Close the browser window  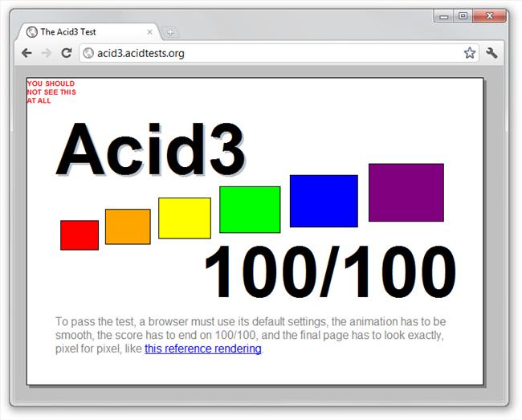point(489,15)
